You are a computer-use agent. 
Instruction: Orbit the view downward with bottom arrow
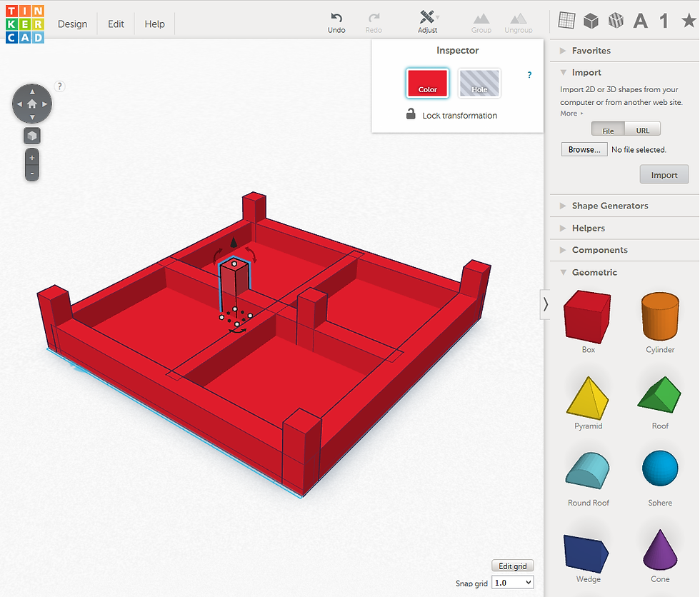[x=32, y=117]
